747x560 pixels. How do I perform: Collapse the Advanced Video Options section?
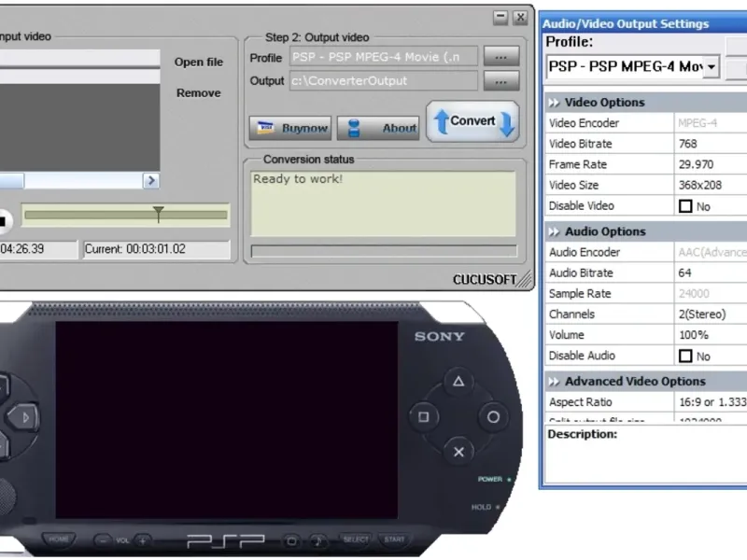pos(554,382)
